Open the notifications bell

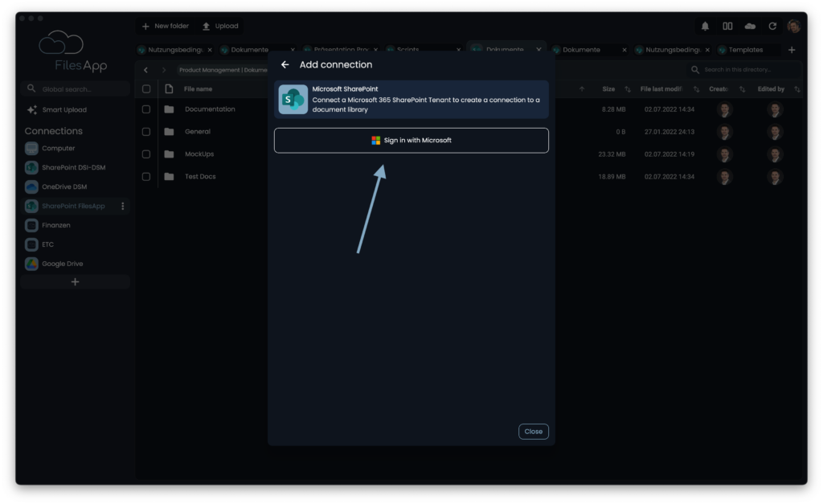coord(705,26)
